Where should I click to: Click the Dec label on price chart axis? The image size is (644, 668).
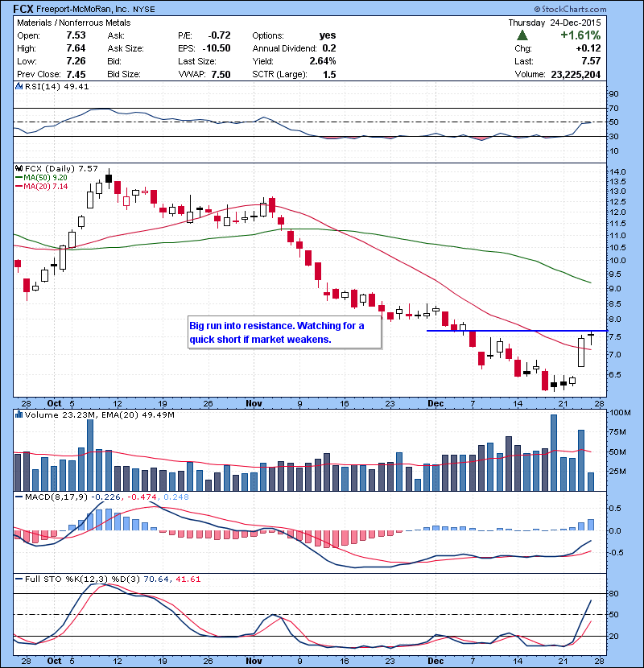click(x=436, y=403)
